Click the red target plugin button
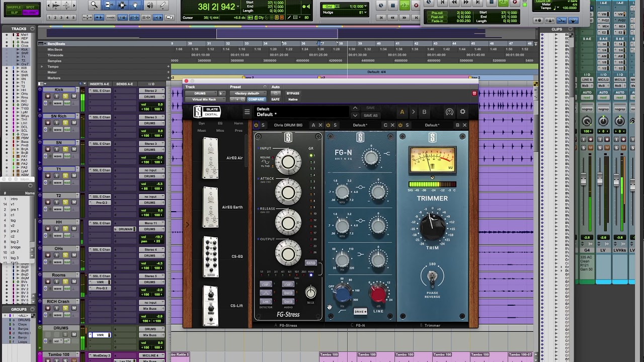 pyautogui.click(x=474, y=94)
